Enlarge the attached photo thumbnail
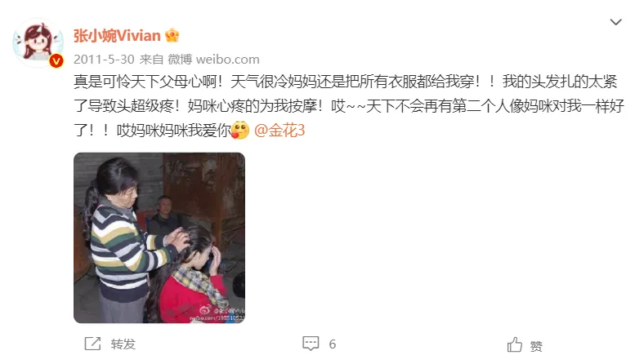635x364 pixels. coord(159,237)
